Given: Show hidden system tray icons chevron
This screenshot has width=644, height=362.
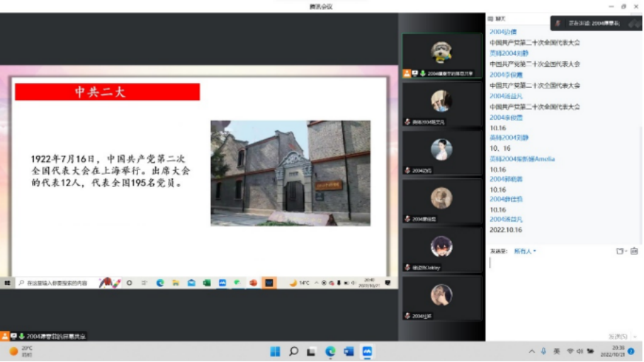Looking at the screenshot, I should click(x=531, y=351).
